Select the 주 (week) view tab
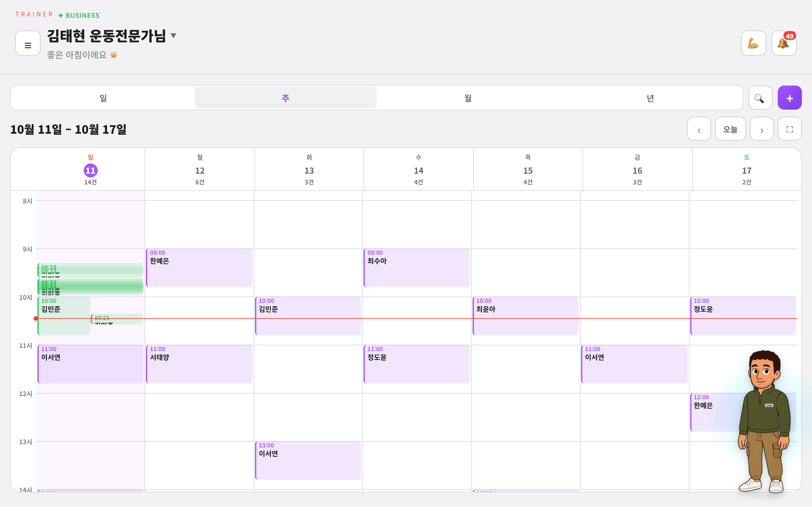This screenshot has height=507, width=812. (x=285, y=98)
